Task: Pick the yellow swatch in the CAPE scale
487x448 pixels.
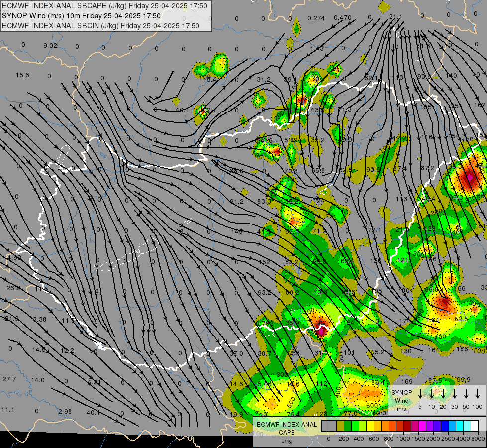Action: (370, 426)
